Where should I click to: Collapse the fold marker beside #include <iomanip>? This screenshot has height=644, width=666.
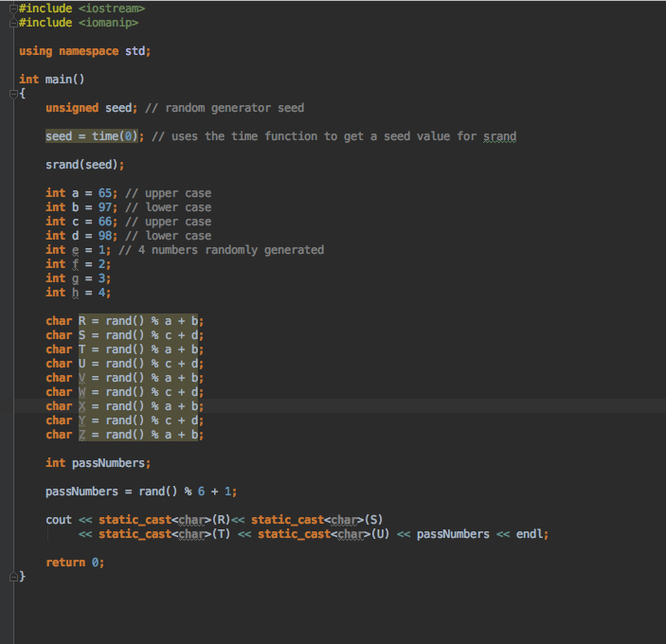click(x=13, y=23)
